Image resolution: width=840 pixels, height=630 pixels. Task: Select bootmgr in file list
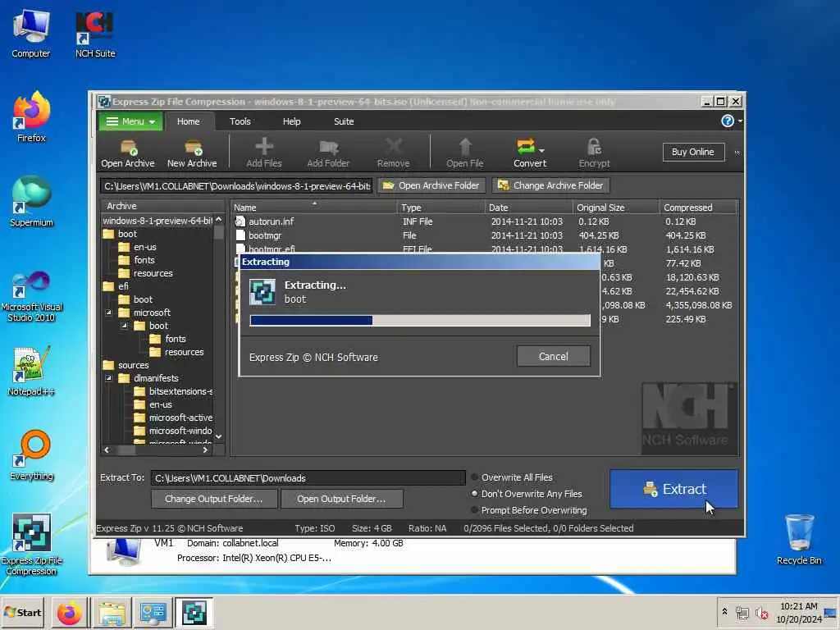coord(265,235)
